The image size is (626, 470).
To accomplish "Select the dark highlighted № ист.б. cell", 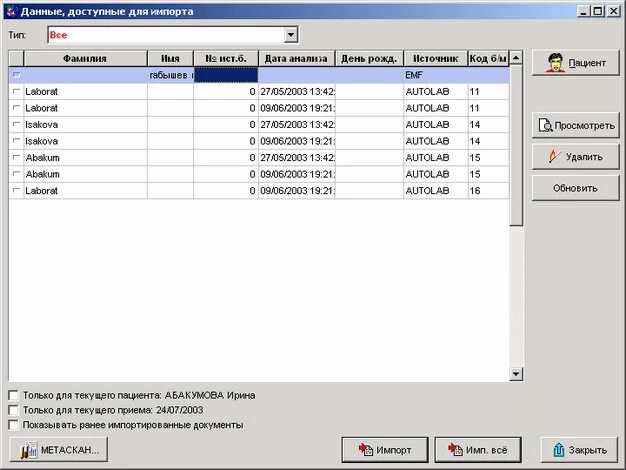I will (226, 75).
